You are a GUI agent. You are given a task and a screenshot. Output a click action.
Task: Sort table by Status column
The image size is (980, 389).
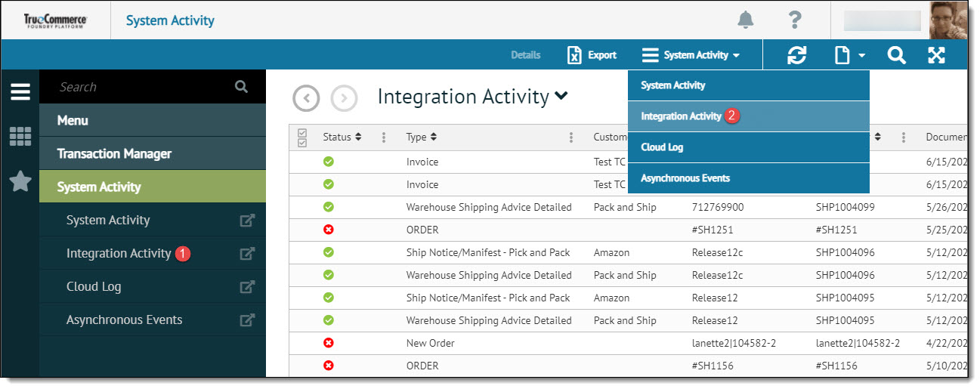(342, 137)
